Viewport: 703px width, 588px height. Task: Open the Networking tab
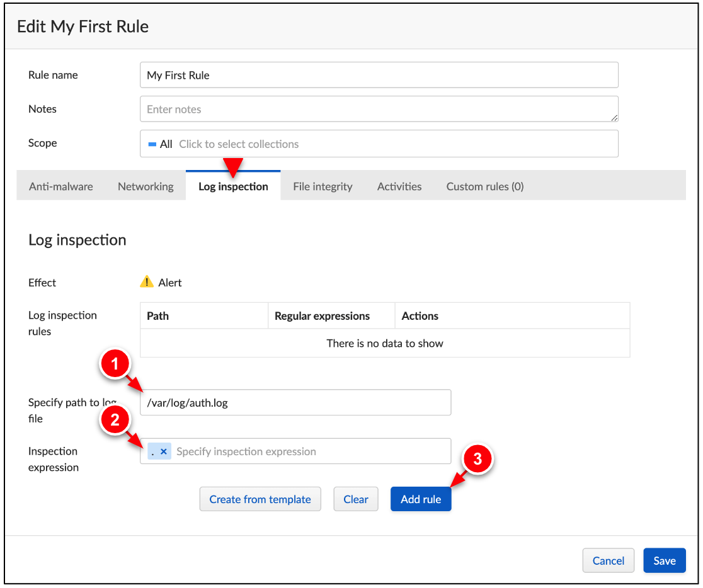click(x=146, y=186)
